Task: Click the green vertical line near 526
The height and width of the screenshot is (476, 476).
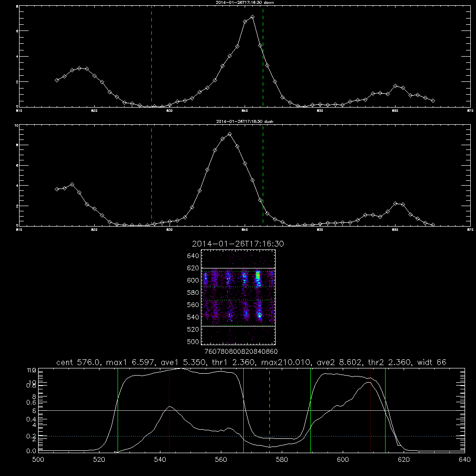Action: point(118,410)
